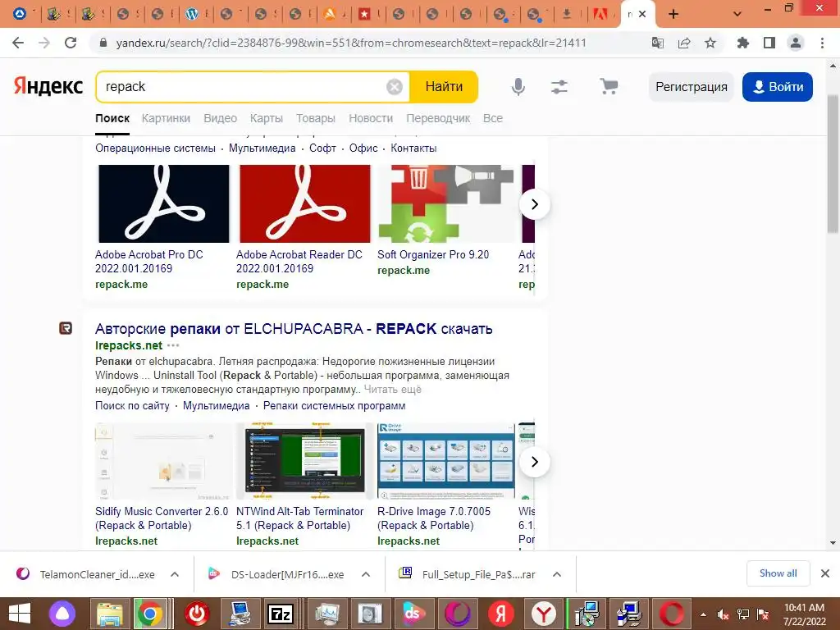This screenshot has height=630, width=840.
Task: Open the Chrome extensions puzzle icon
Action: (x=742, y=43)
